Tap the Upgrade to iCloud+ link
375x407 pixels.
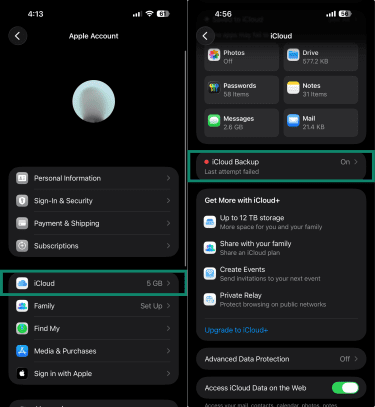pos(236,330)
